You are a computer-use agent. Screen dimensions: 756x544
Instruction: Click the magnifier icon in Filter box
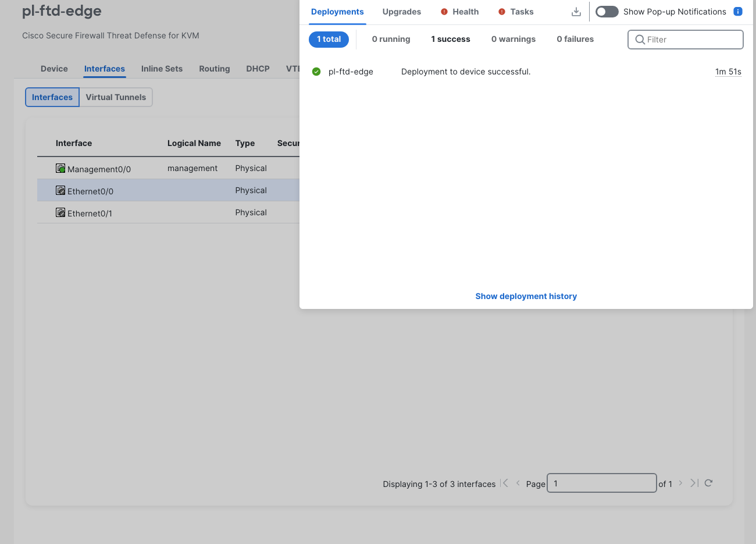click(640, 40)
